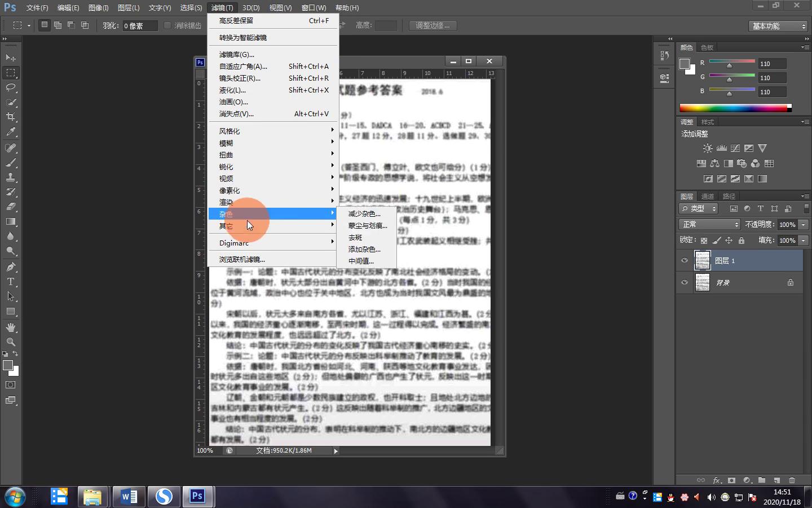Select the Zoom tool in the toolbar
Image resolution: width=812 pixels, height=508 pixels.
click(11, 342)
